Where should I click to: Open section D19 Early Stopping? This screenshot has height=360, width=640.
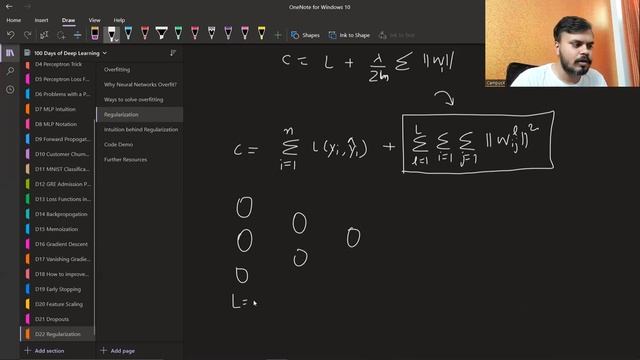point(58,289)
